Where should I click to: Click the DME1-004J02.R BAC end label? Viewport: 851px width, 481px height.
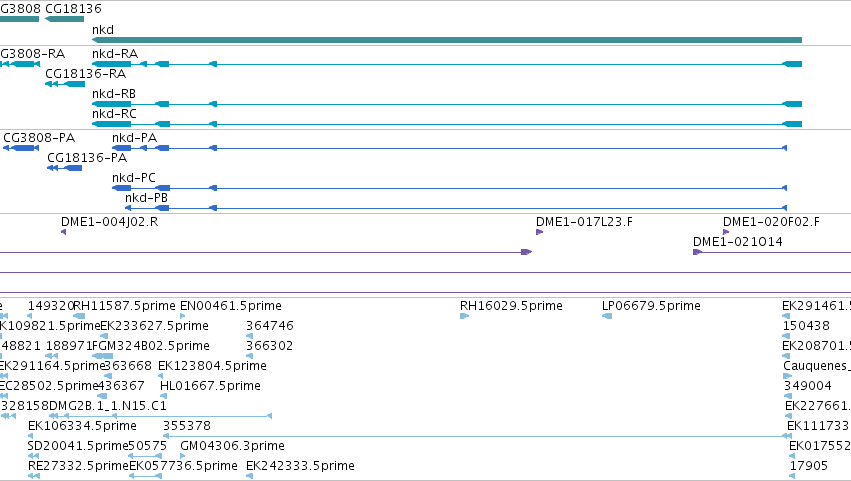(x=110, y=222)
